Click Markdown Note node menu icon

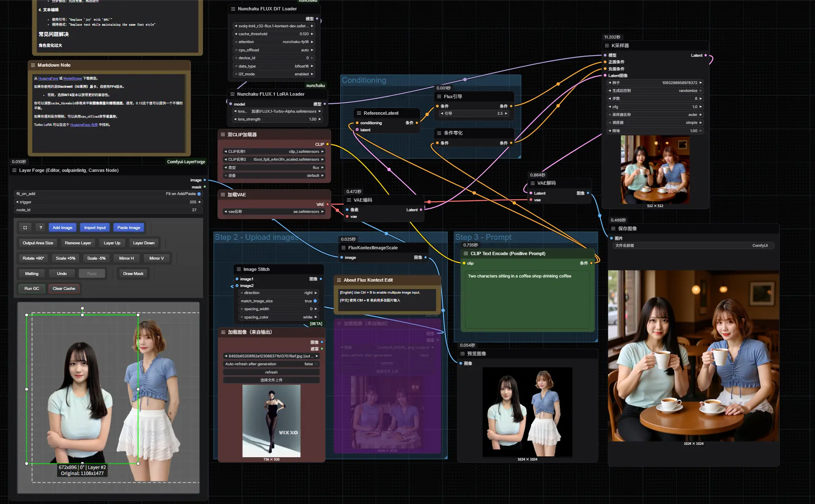[33, 65]
